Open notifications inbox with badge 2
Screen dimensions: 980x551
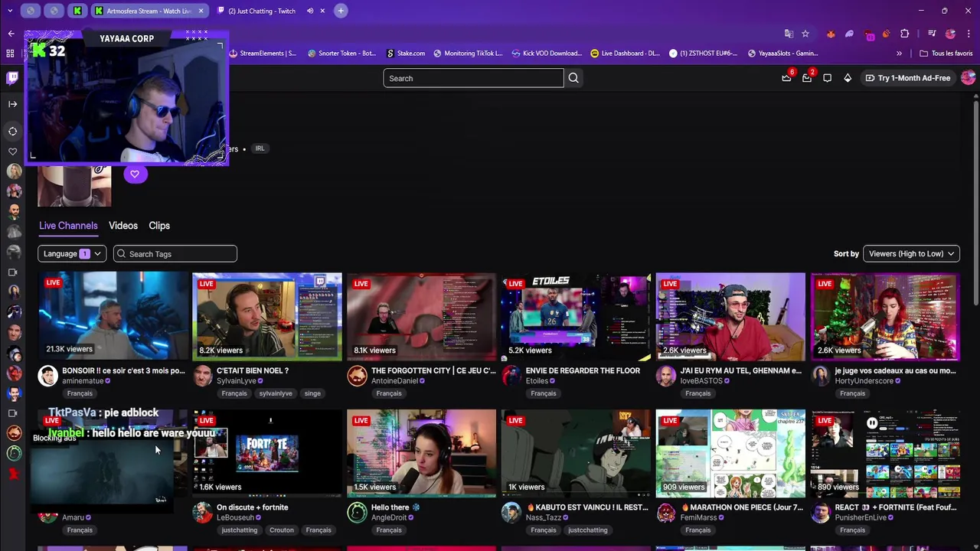[x=807, y=78]
